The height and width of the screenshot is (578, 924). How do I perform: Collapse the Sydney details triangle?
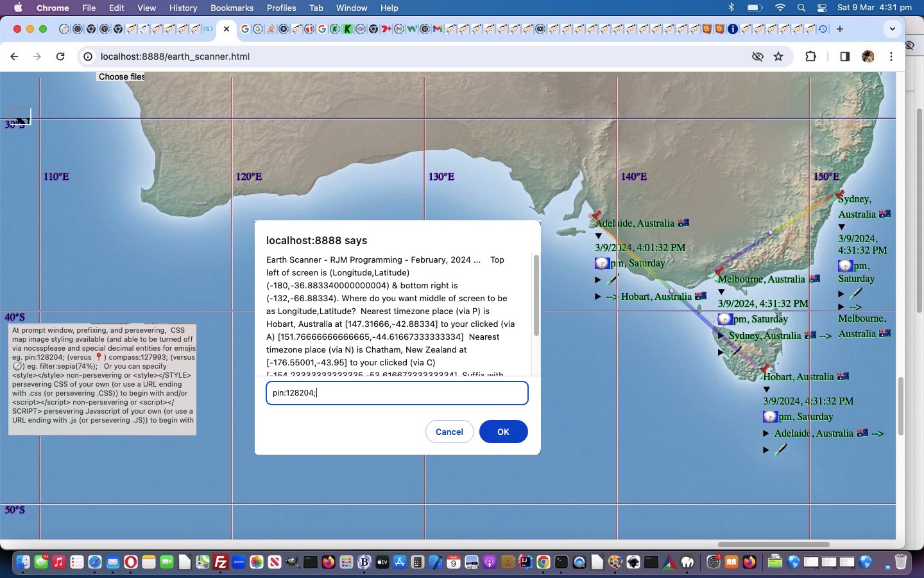(x=842, y=227)
